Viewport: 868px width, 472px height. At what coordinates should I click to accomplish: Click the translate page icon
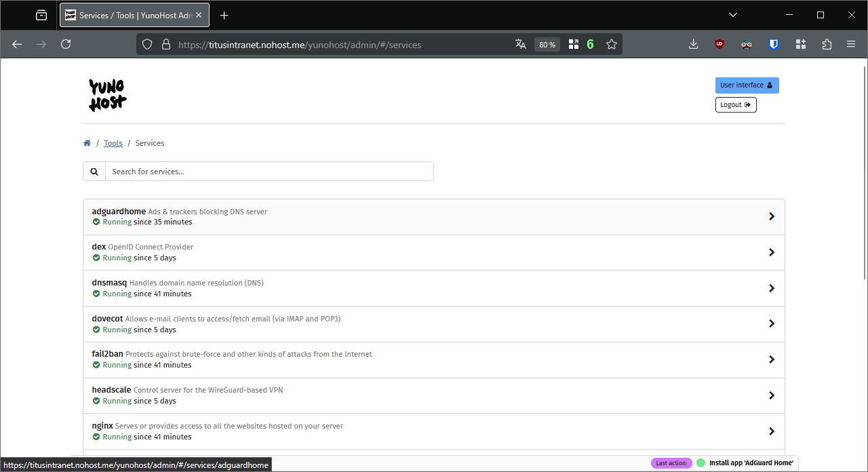[x=521, y=44]
